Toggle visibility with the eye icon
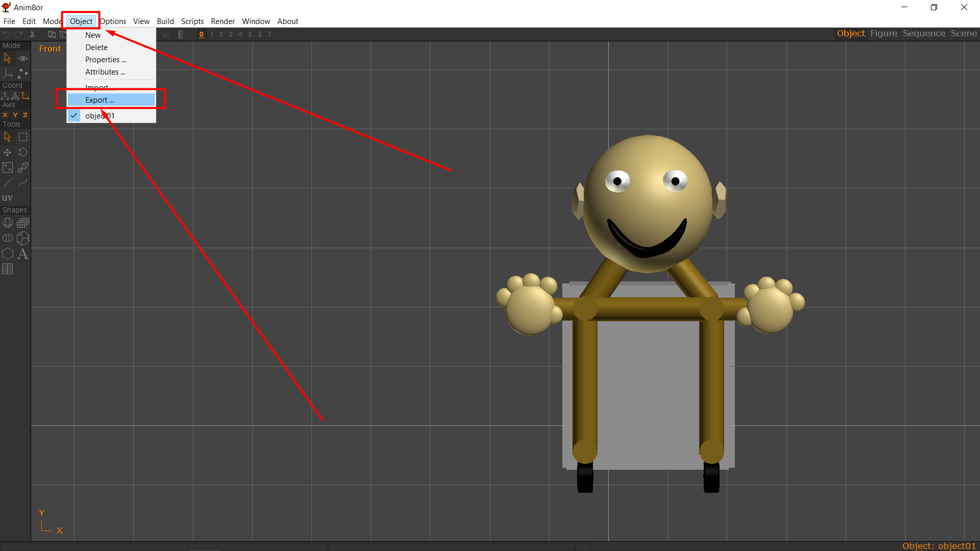Image resolution: width=980 pixels, height=551 pixels. 23,58
